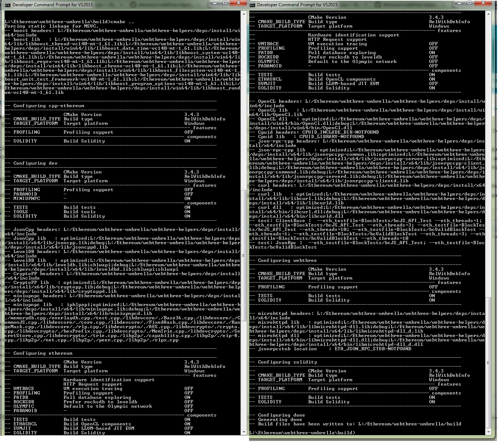Click 'jsonrpcstub location : ETH_JSON_RPC_STUB-NOTFOUND' line
Screen dimensions: 504x442
[x=330, y=349]
